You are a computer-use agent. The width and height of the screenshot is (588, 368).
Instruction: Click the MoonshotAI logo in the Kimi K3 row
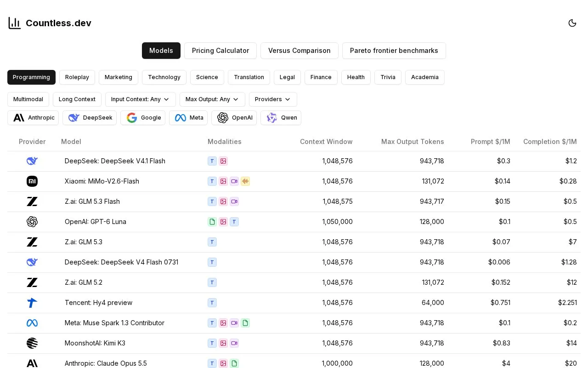pos(32,343)
